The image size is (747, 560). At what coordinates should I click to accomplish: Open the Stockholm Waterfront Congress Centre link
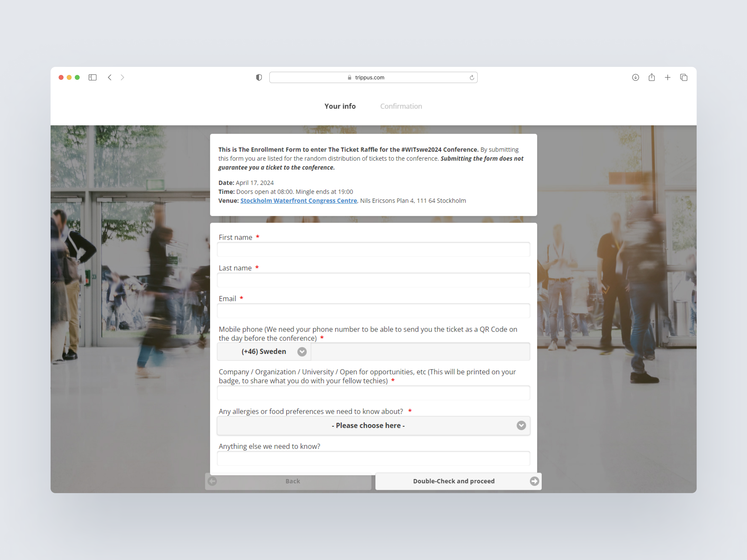point(299,200)
